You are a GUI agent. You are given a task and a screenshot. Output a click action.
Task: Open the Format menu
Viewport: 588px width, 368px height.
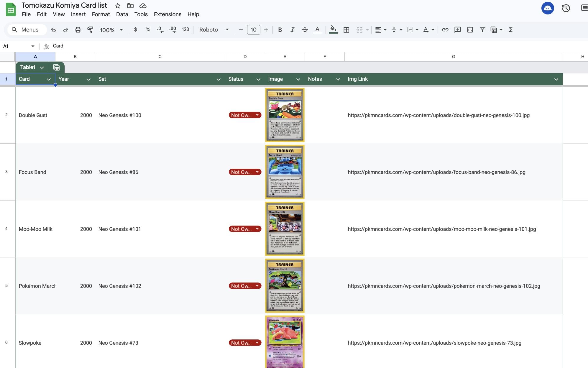tap(101, 14)
